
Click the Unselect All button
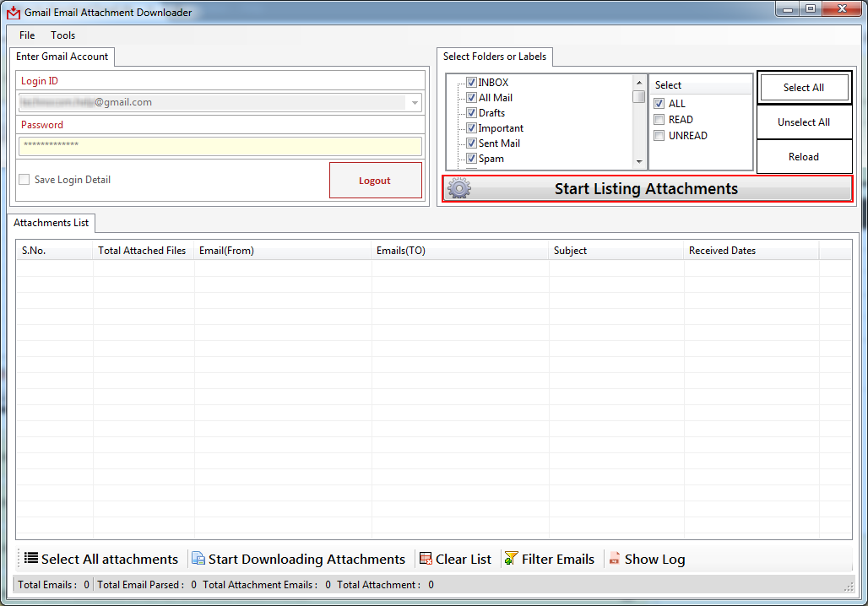(x=804, y=122)
